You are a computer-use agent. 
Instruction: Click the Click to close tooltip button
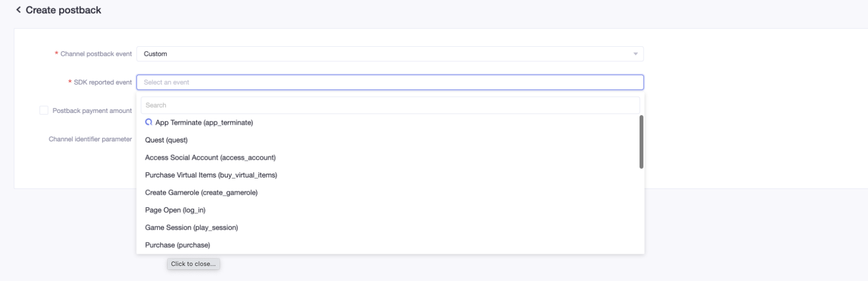point(193,264)
